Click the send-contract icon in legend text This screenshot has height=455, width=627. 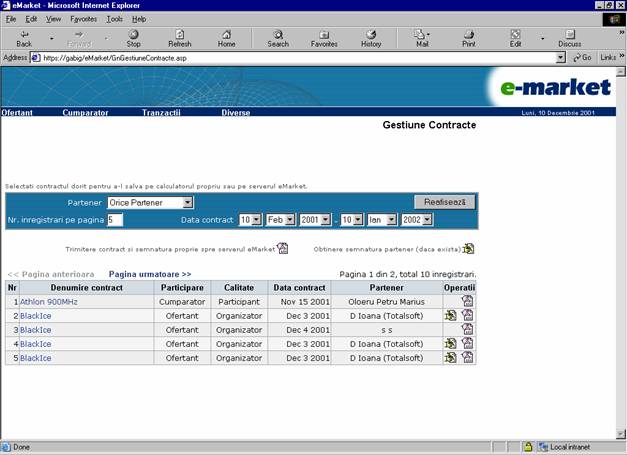pyautogui.click(x=283, y=249)
